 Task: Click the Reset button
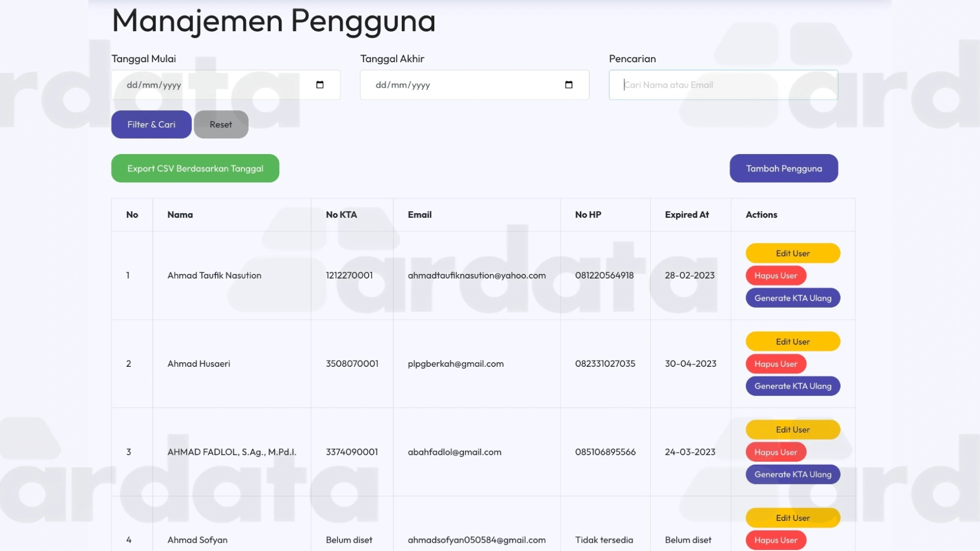221,124
